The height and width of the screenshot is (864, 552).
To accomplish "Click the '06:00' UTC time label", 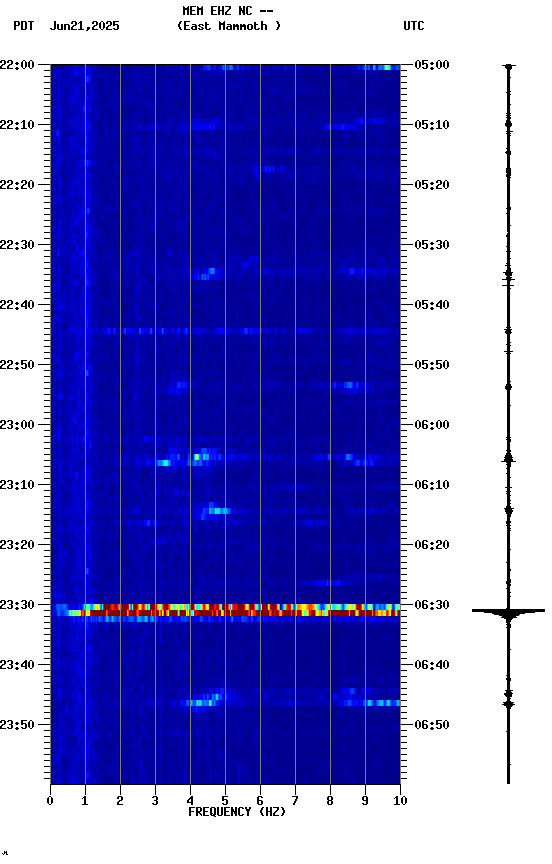I will 432,425.
